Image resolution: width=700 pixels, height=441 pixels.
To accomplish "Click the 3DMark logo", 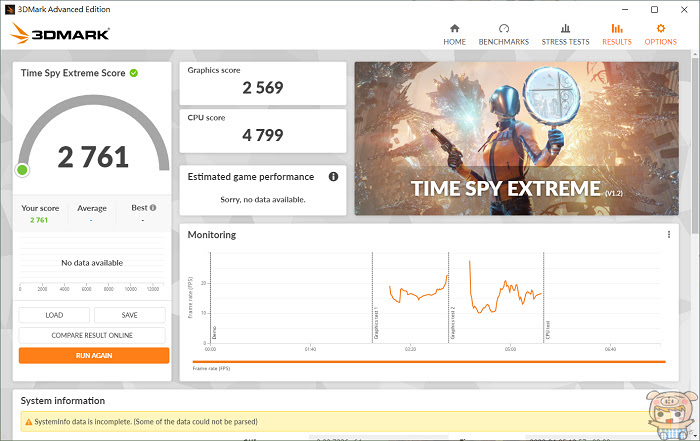I will coord(59,33).
